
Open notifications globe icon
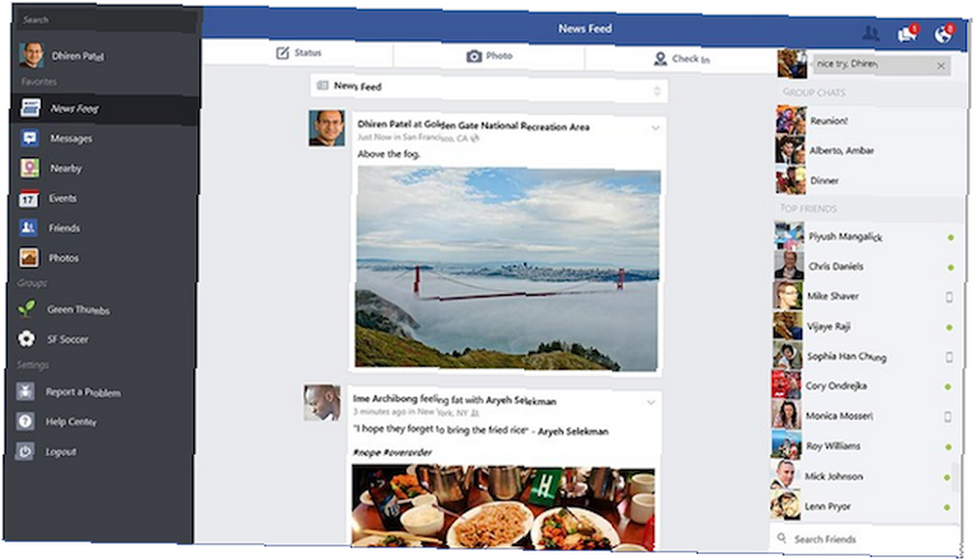[943, 35]
